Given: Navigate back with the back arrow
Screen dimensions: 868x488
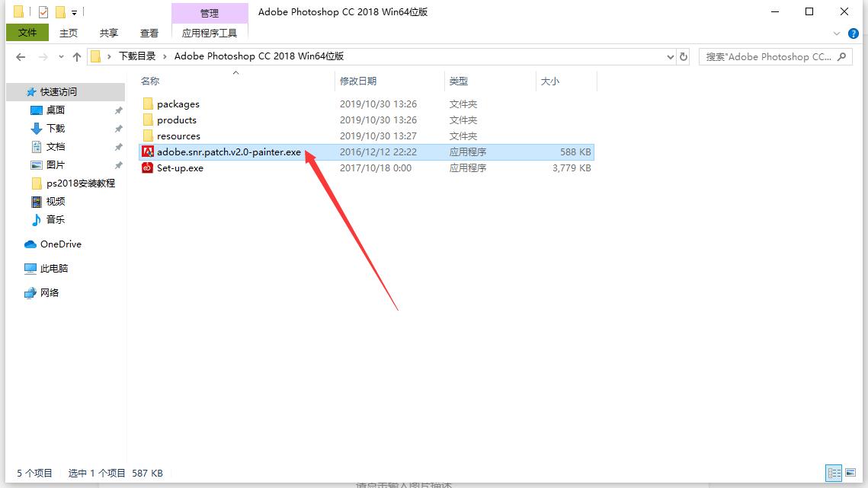Looking at the screenshot, I should coord(21,56).
